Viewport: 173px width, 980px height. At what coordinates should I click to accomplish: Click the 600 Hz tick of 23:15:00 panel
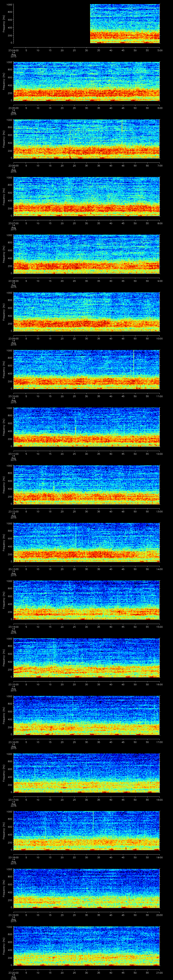10,654
